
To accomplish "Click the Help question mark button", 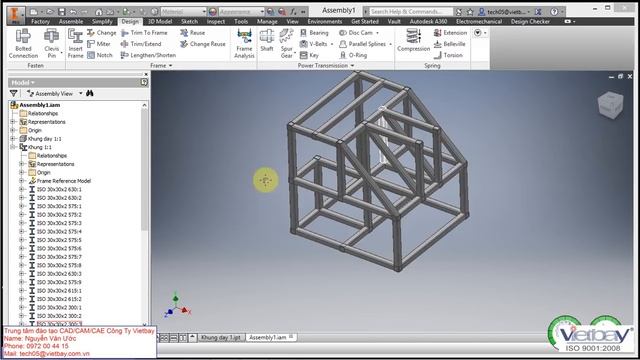I will point(554,12).
